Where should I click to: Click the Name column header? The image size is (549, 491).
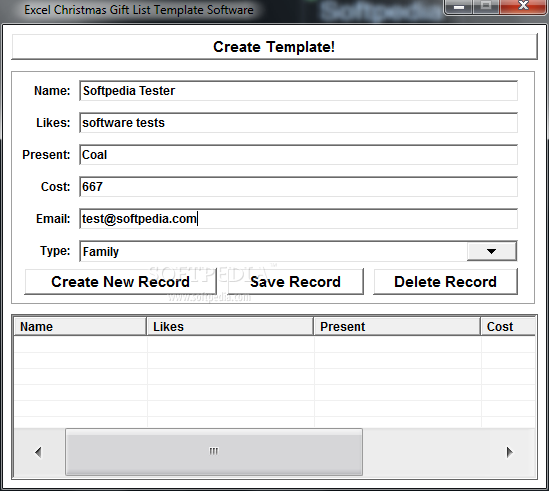tap(80, 326)
